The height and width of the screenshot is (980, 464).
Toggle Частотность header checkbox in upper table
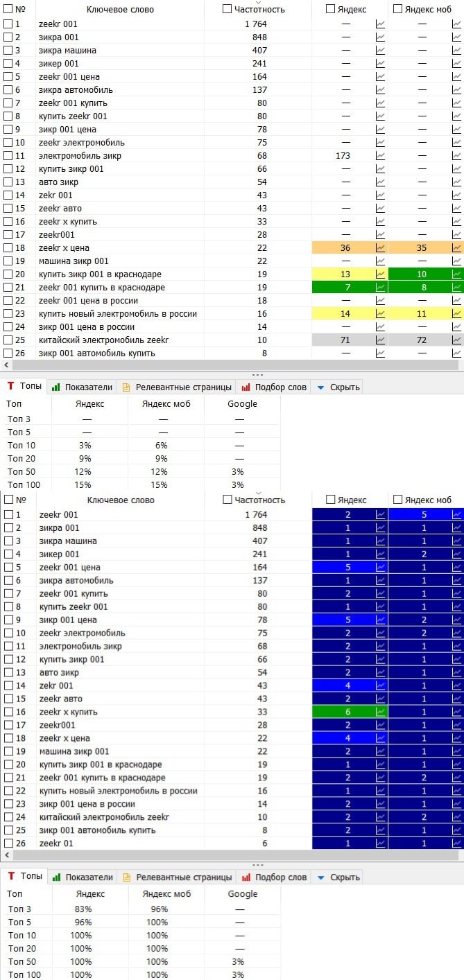point(227,9)
